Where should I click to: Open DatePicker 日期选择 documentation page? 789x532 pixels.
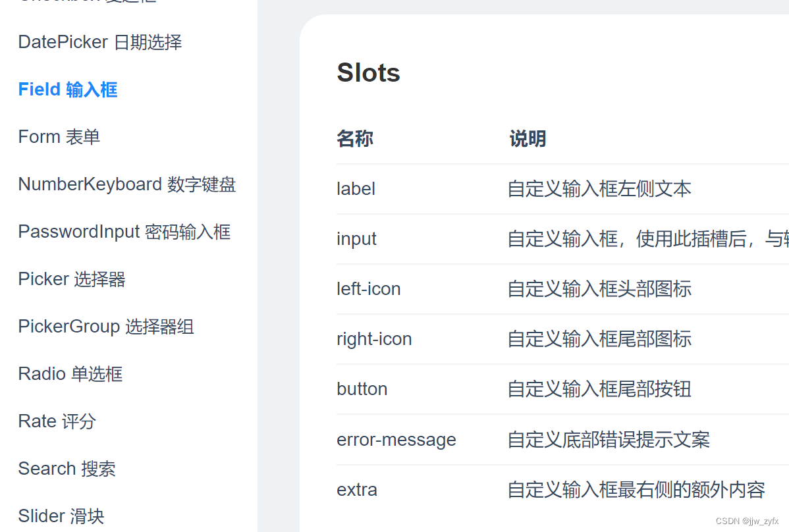point(99,41)
